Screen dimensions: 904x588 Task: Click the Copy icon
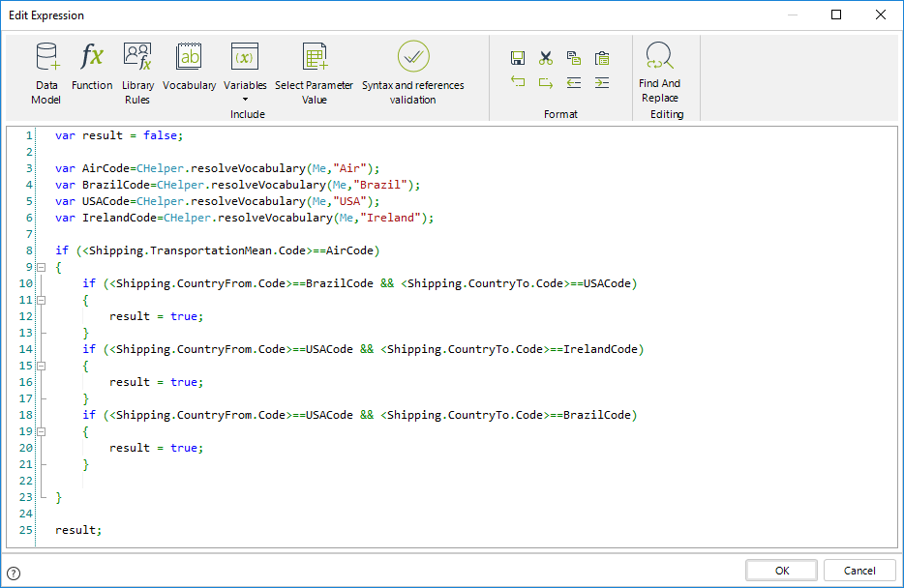pos(574,58)
